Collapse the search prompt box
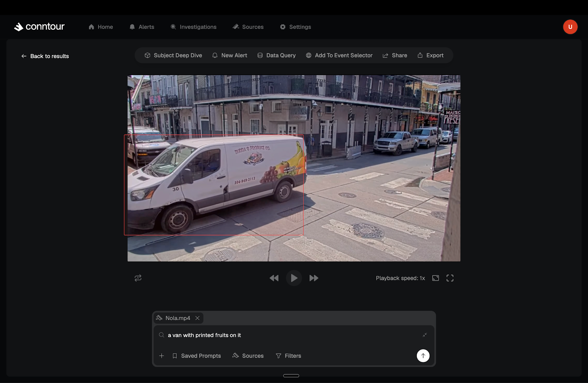The width and height of the screenshot is (588, 383). click(x=424, y=335)
